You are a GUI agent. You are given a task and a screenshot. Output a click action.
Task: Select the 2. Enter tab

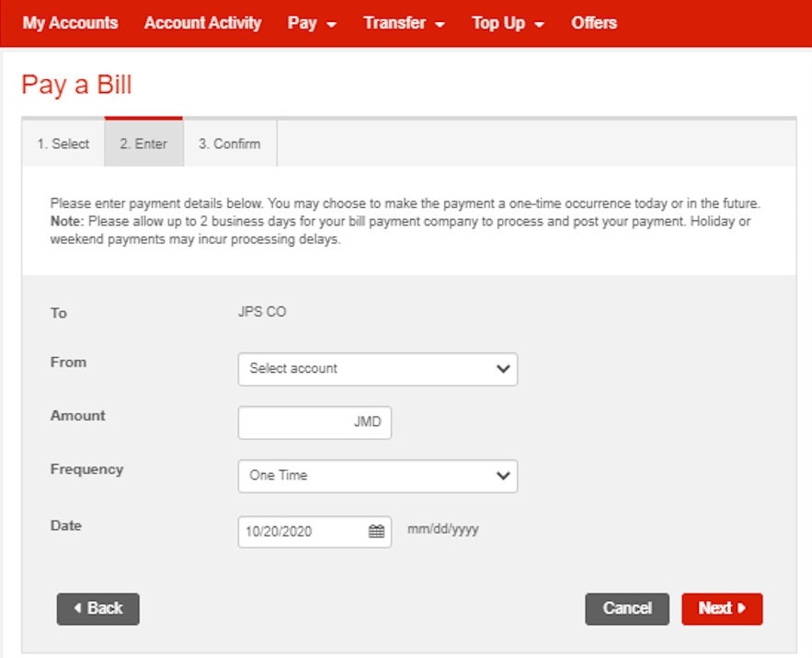(x=143, y=144)
